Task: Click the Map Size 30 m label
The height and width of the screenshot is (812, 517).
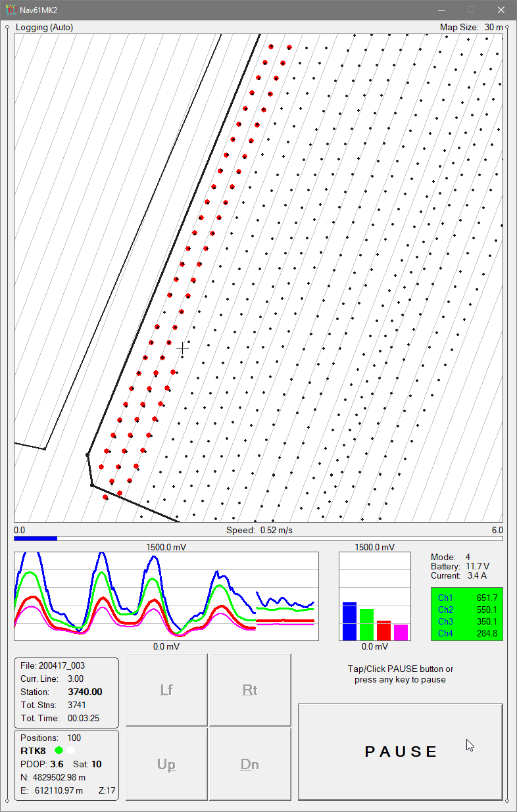Action: (471, 27)
